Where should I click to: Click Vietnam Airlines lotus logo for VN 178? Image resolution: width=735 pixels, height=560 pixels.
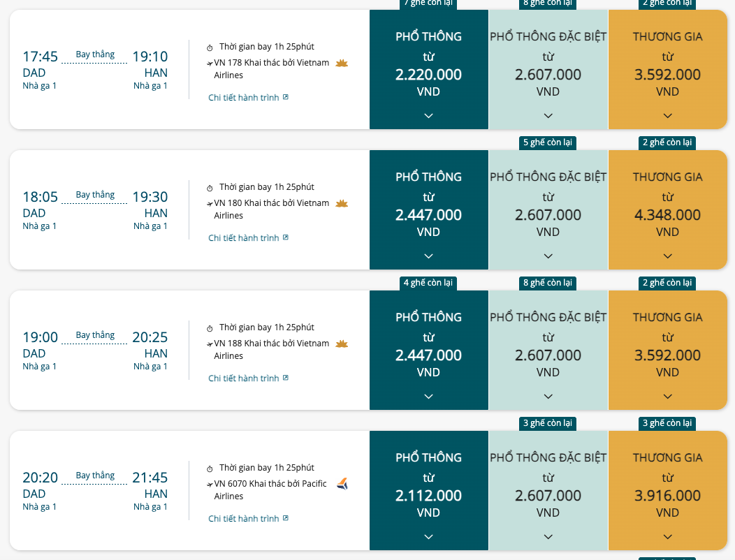342,64
